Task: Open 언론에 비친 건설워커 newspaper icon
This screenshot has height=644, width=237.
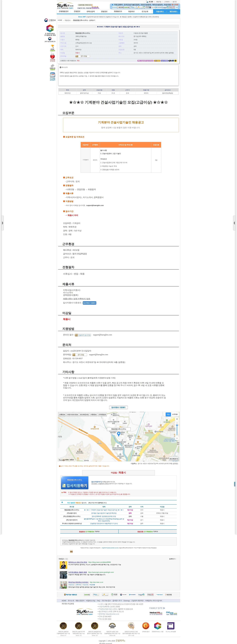Action: tap(52, 67)
